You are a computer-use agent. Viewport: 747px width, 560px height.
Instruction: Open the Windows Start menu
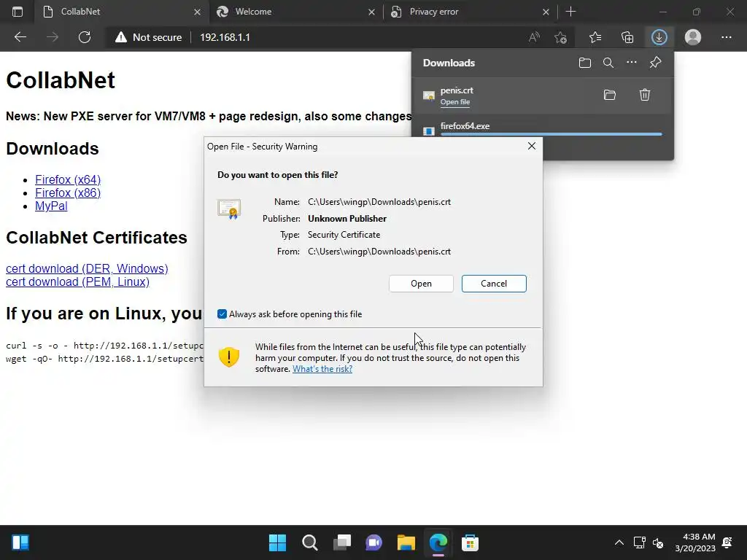(277, 542)
